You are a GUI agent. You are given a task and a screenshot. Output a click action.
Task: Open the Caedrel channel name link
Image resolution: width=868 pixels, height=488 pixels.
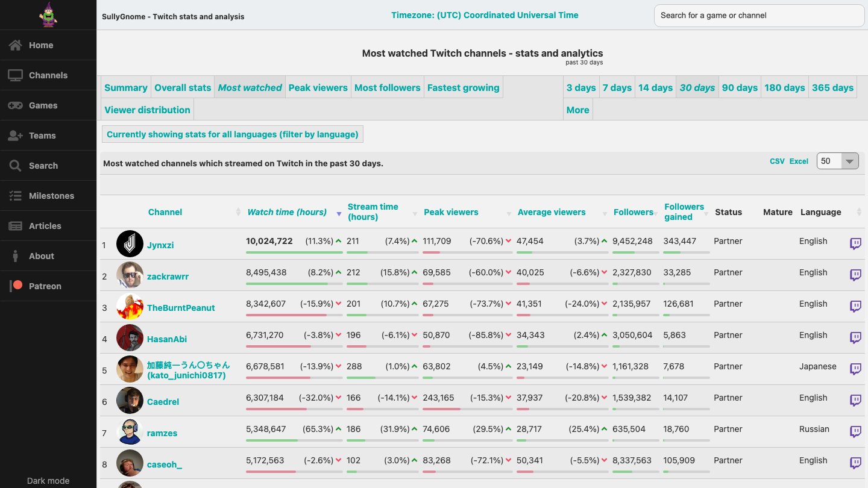pos(163,402)
